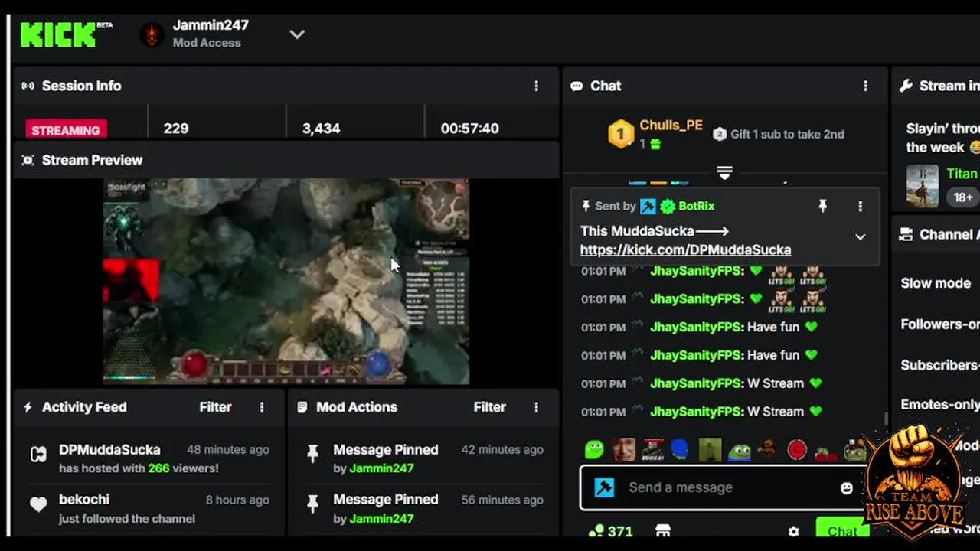Click JhaySanityFPS on first Have fun message
The height and width of the screenshot is (551, 980).
(696, 327)
